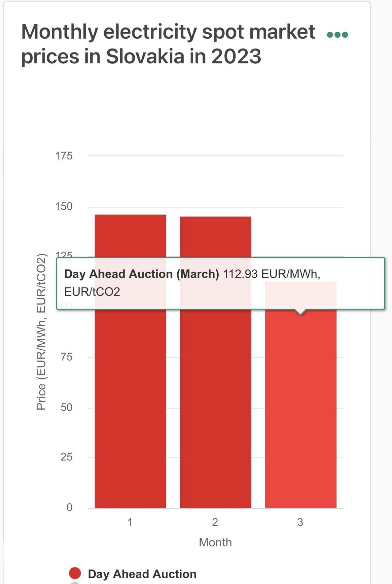Click the Day Ahead Auction legend label
This screenshot has height=584, width=392.
pyautogui.click(x=142, y=574)
